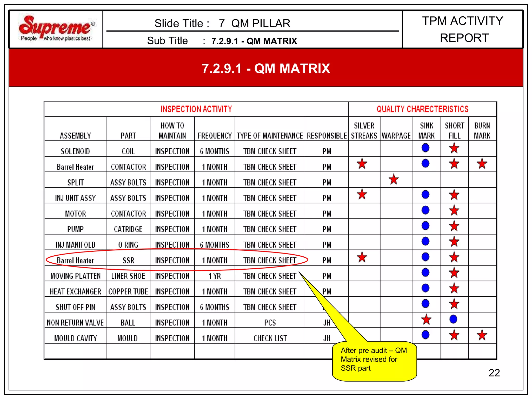Click the red star in the SHUT OFF PIN row
Image resolution: width=532 pixels, height=399 pixels.
(x=454, y=304)
